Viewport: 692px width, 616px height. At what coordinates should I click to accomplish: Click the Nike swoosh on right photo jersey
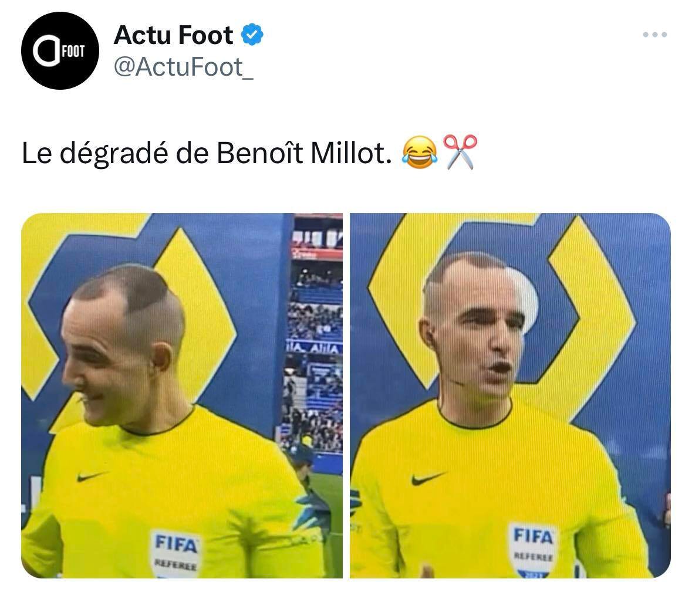[427, 479]
